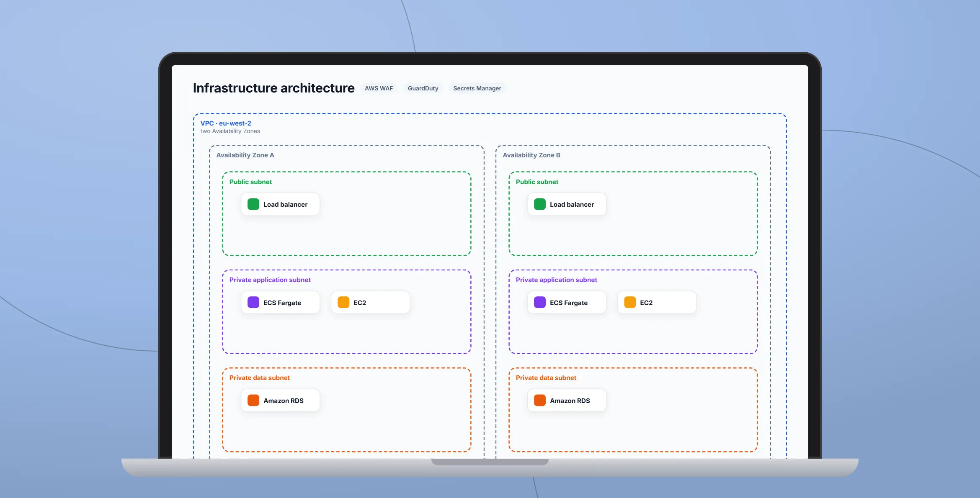Click the Load balancer label in Zone A
Viewport: 980px width, 498px height.
pyautogui.click(x=285, y=205)
